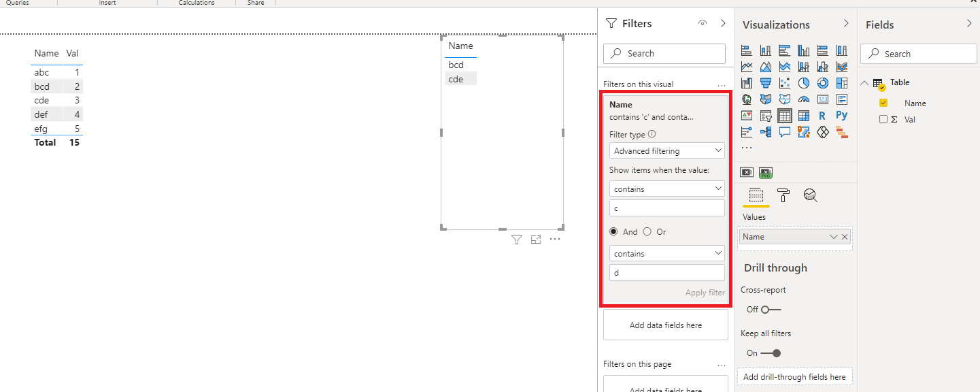
Task: Select the Gauge visualization
Action: pyautogui.click(x=804, y=99)
